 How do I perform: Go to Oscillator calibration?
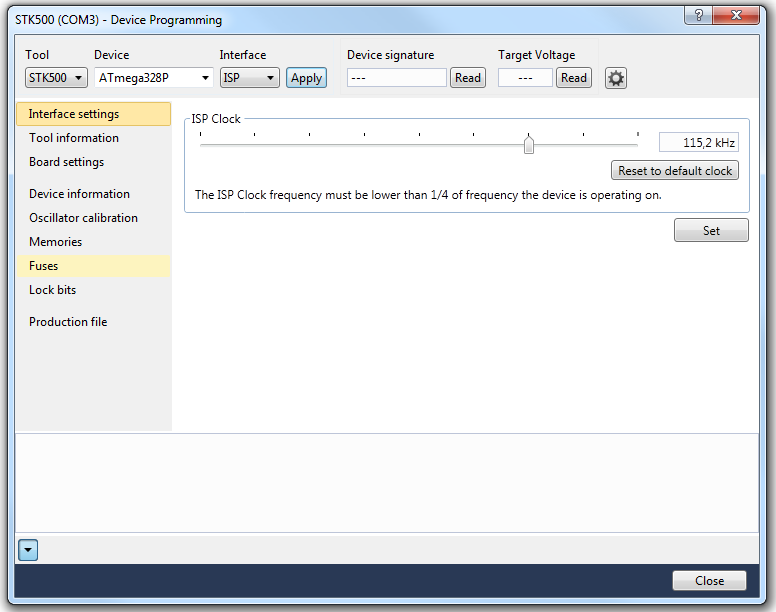point(84,218)
